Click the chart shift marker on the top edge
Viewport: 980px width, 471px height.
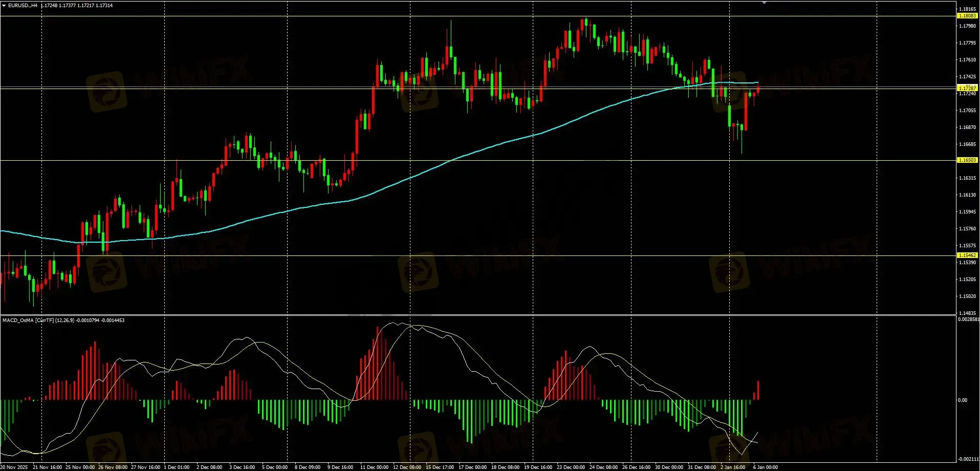click(x=764, y=3)
